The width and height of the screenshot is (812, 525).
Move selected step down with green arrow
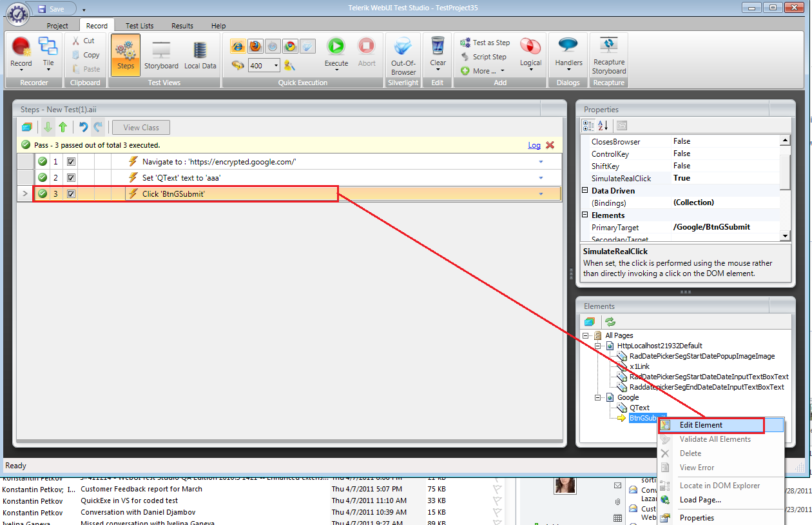pos(48,127)
